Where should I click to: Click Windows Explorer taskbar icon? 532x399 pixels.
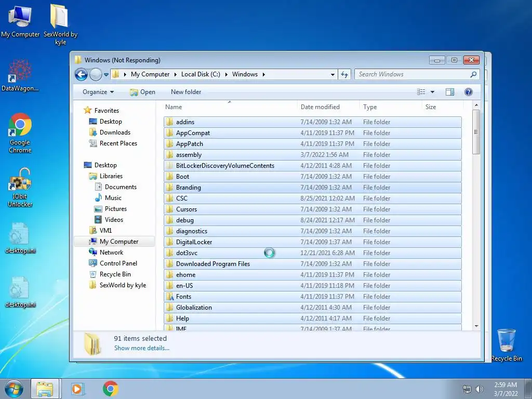(x=45, y=389)
